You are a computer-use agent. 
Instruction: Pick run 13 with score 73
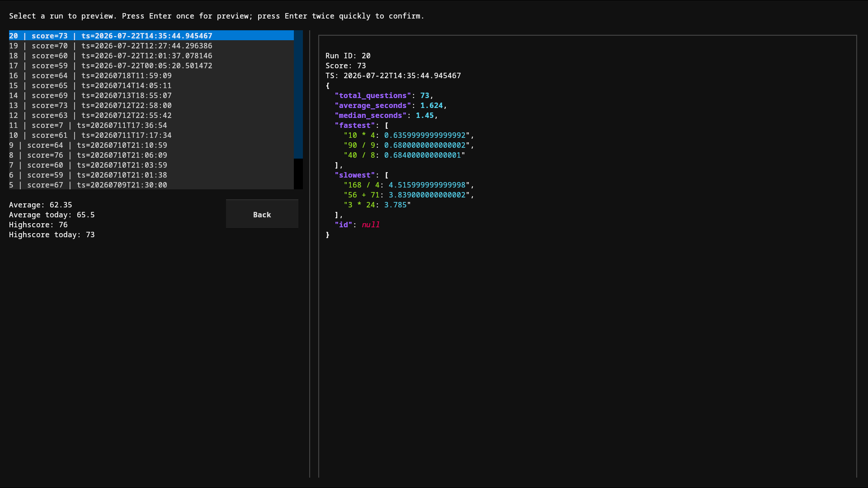coord(151,105)
